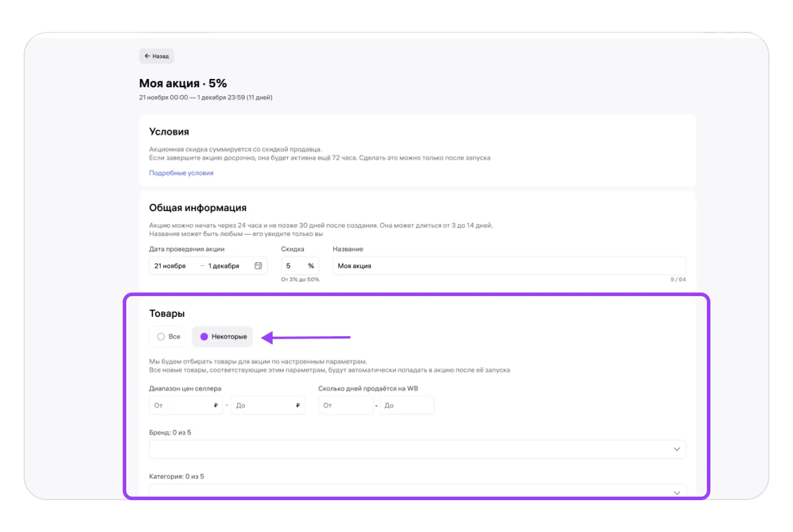Select the Все radio option
This screenshot has height=532, width=793.
(x=168, y=337)
